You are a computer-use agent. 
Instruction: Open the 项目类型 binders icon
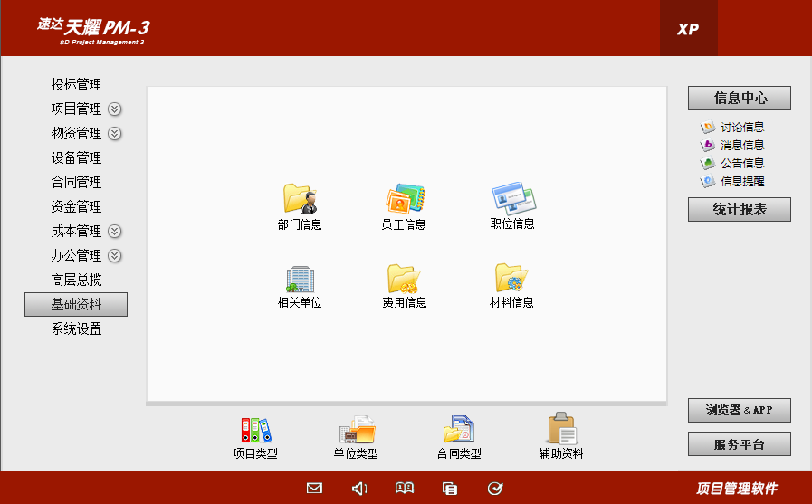[255, 430]
